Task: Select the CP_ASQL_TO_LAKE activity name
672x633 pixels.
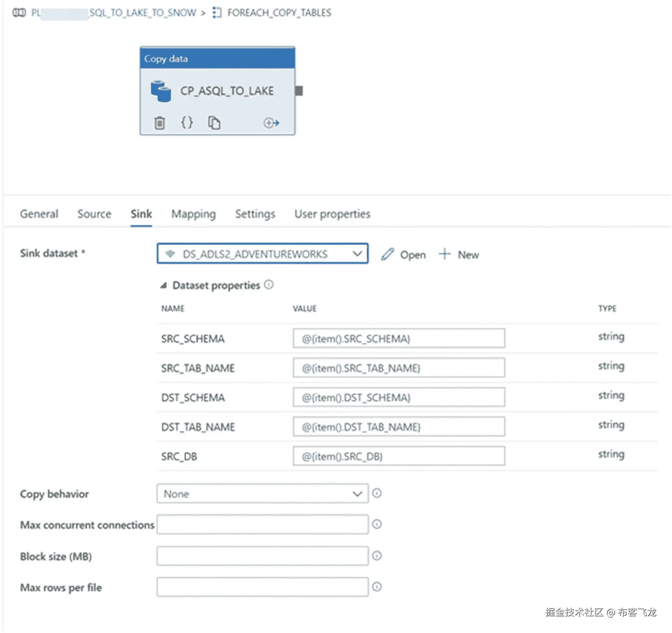Action: click(227, 91)
